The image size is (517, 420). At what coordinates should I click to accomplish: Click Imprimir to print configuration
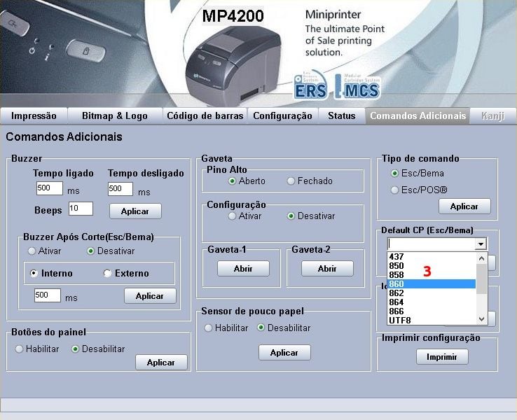[442, 357]
